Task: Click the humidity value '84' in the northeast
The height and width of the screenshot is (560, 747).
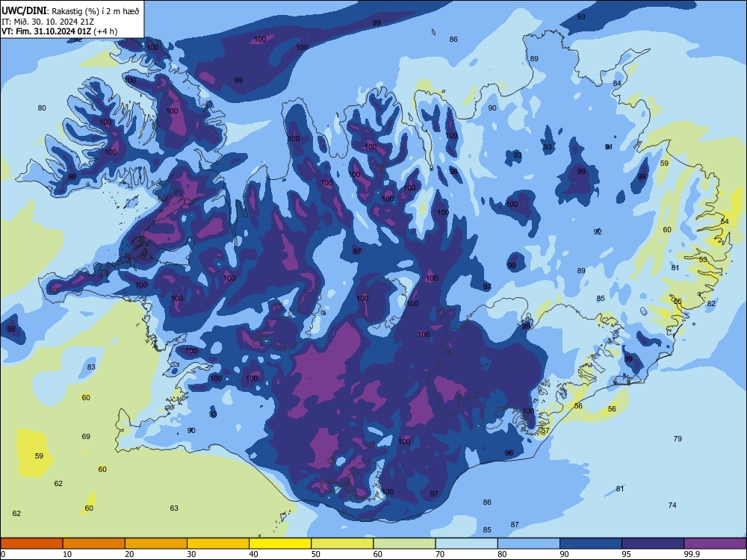Action: (x=617, y=84)
